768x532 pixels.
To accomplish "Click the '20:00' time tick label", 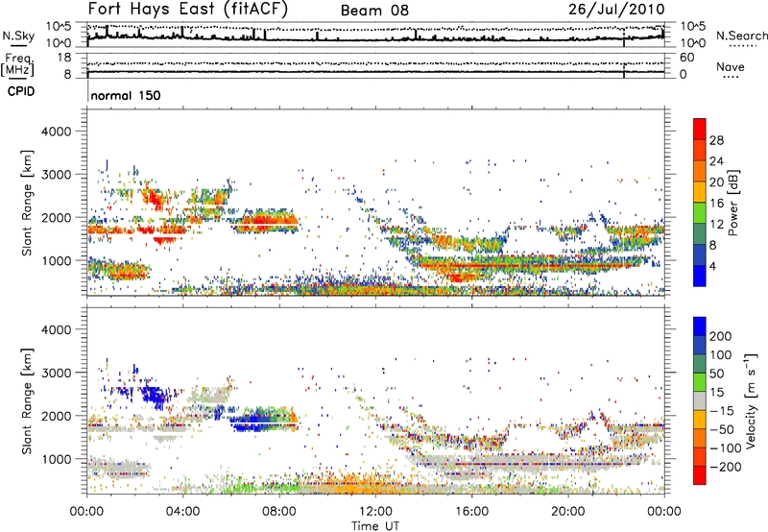I will coord(567,512).
